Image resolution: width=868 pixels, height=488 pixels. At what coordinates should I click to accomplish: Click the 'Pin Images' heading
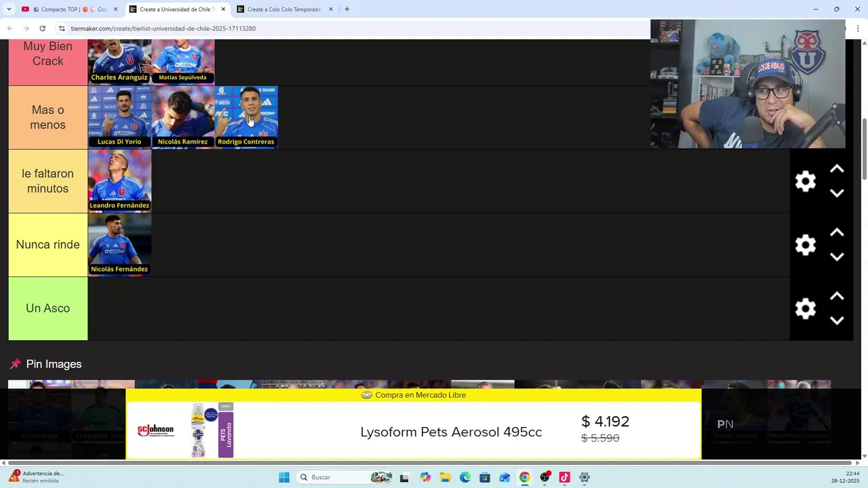pyautogui.click(x=54, y=364)
